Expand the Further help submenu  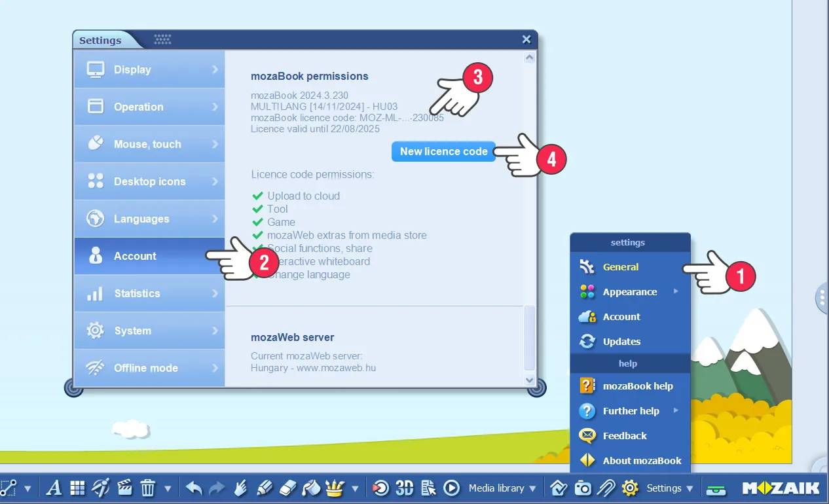631,411
